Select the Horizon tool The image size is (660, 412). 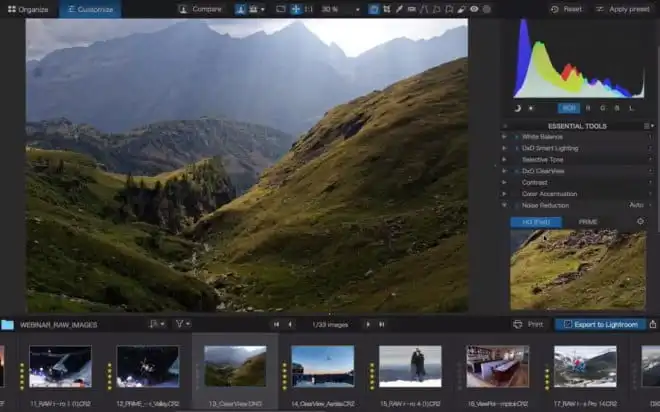click(412, 9)
